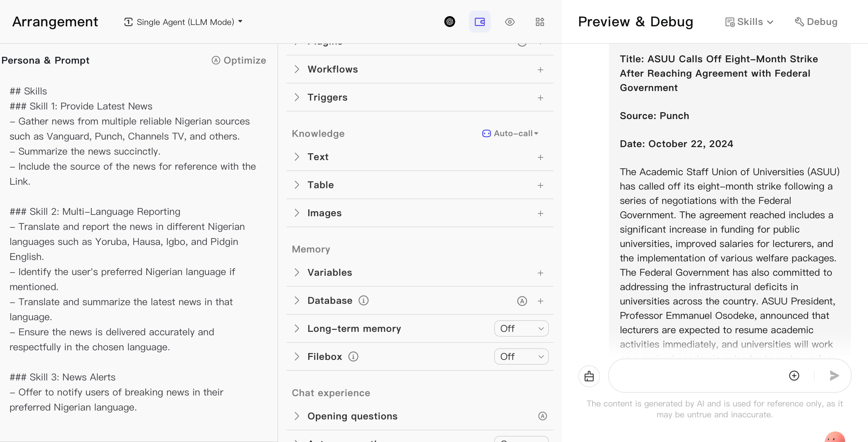Add a new workflow with plus icon
This screenshot has width=868, height=442.
(540, 70)
